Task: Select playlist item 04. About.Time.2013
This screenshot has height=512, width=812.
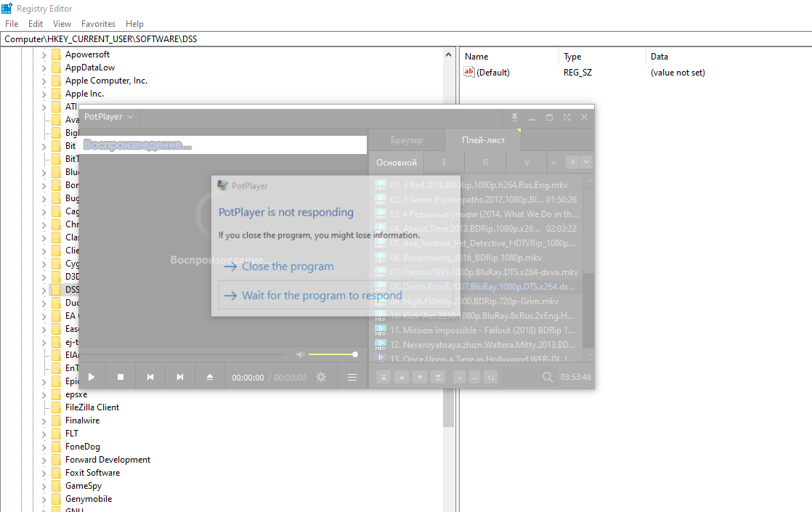Action: coord(476,228)
